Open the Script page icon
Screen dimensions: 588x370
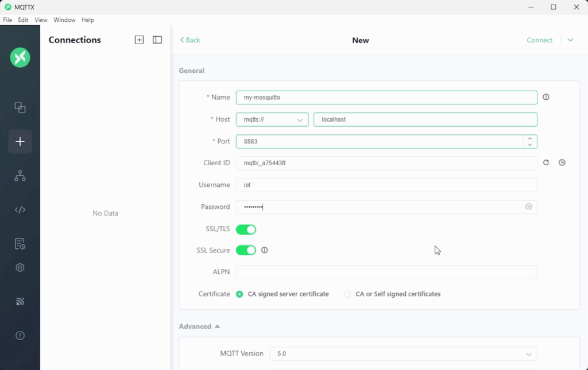point(20,209)
